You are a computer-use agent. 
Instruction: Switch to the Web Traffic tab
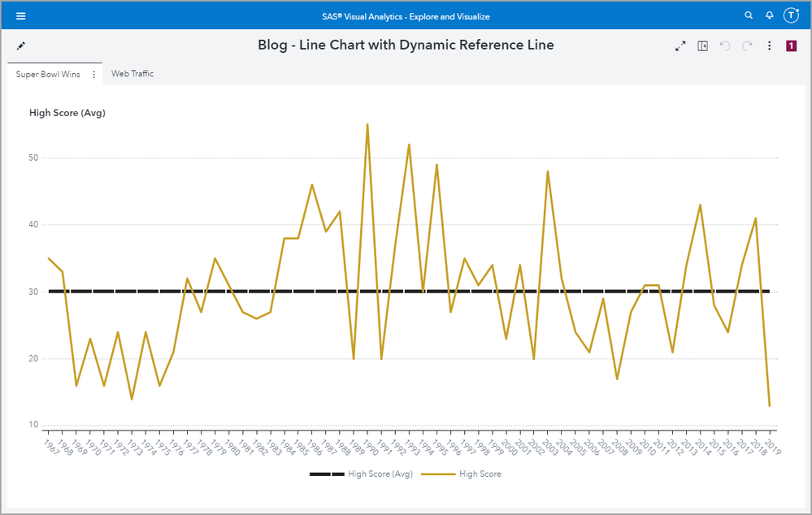[x=132, y=74]
